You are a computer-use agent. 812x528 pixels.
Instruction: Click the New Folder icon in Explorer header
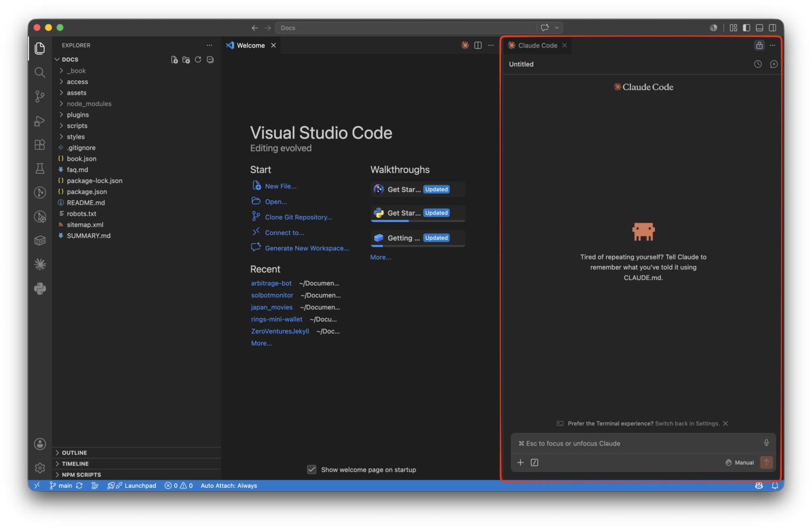coord(186,60)
